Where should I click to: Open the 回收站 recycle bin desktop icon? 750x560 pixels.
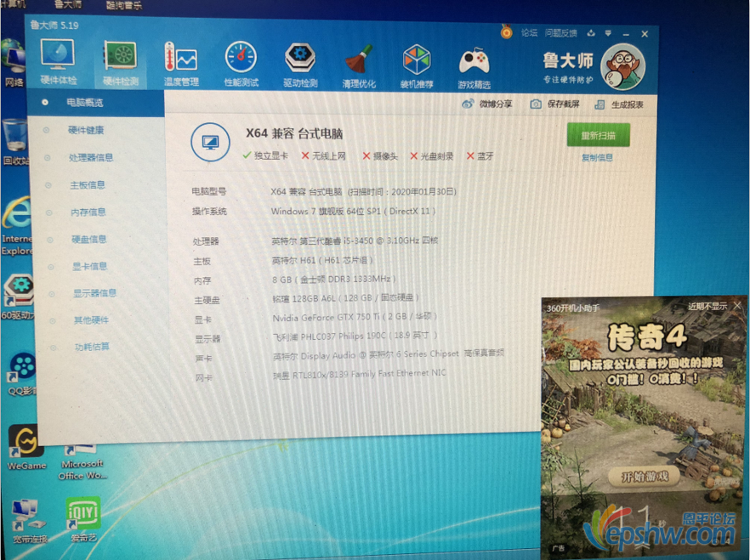[14, 143]
